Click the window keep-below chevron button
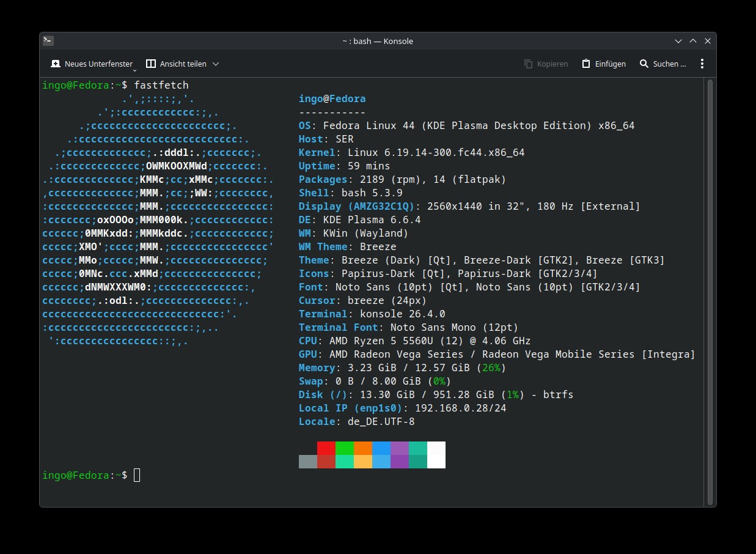756x554 pixels. tap(678, 41)
